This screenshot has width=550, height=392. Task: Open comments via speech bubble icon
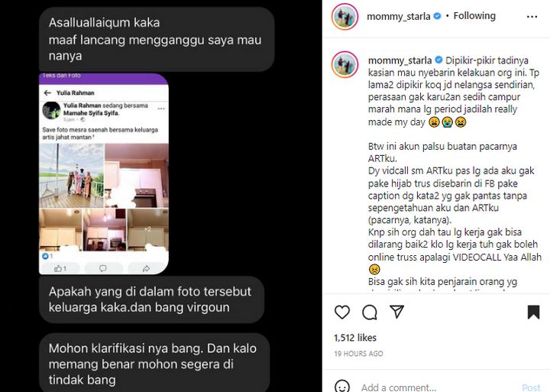pos(370,312)
